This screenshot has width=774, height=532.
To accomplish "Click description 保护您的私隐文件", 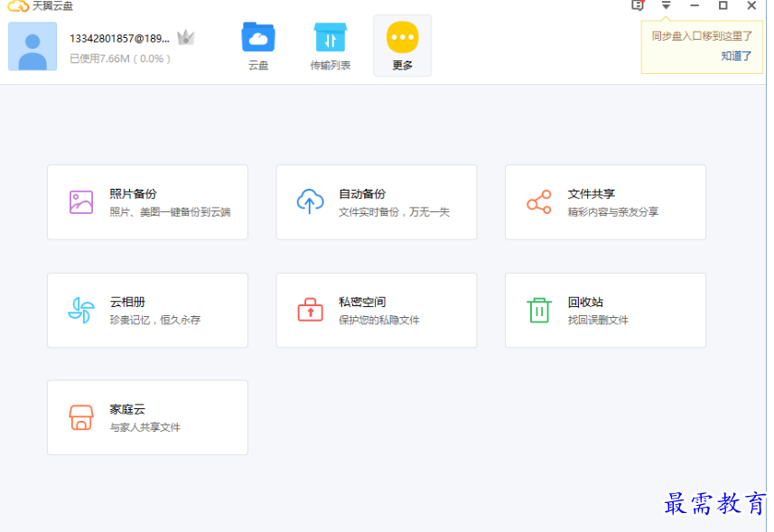I will [x=378, y=320].
